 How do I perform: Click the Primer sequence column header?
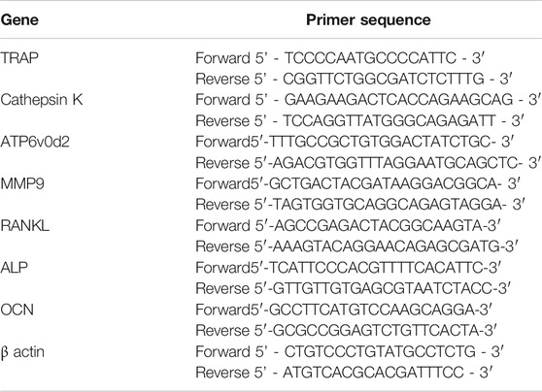(x=368, y=20)
